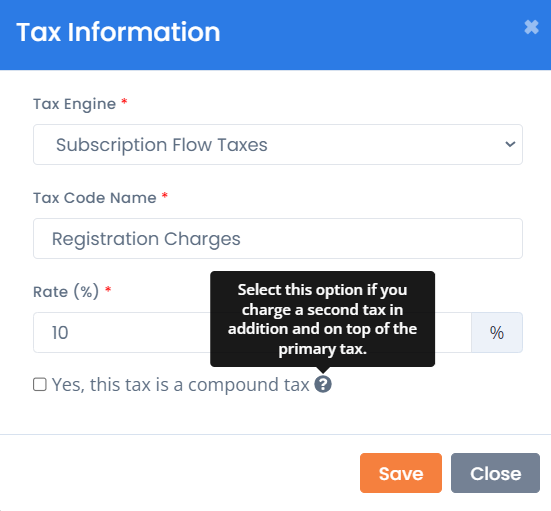Click red asterisk beside Tax Code Name
The width and height of the screenshot is (551, 511).
[164, 196]
